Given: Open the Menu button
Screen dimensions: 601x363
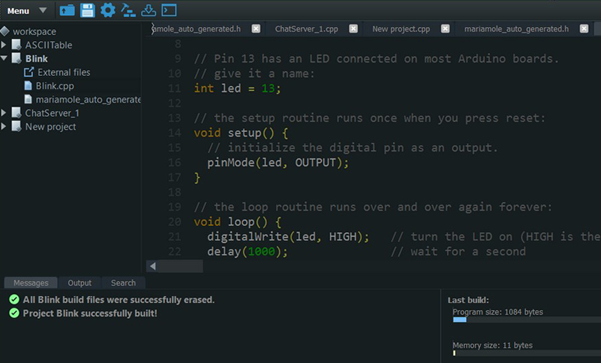Looking at the screenshot, I should click(x=18, y=11).
